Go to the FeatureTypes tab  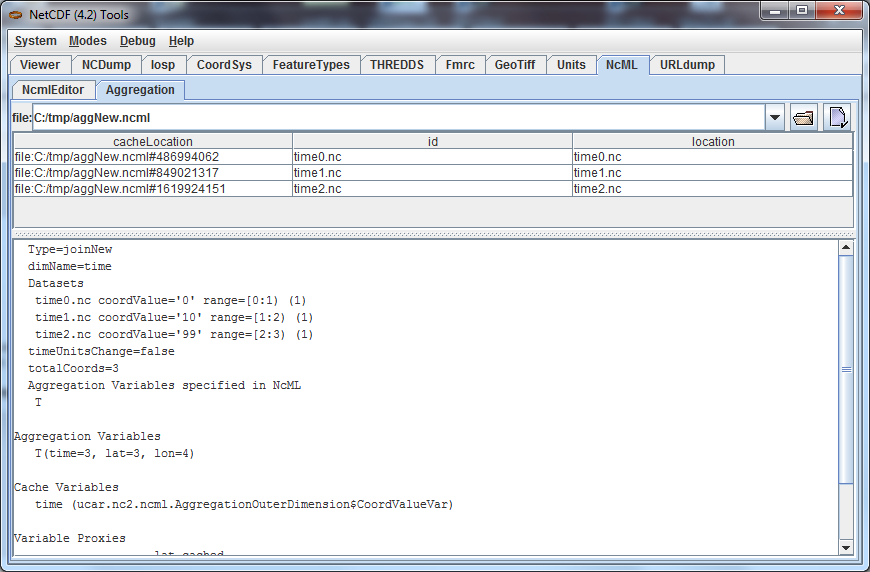[x=311, y=65]
